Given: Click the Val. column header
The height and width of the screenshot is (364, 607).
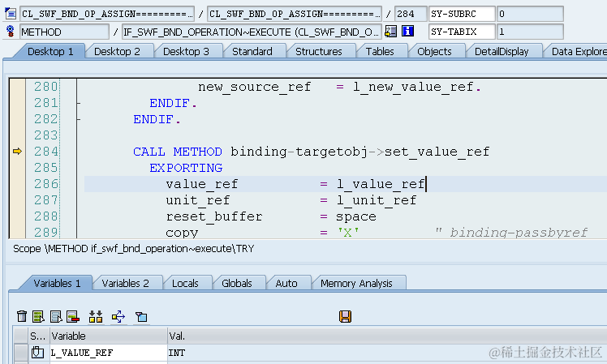Looking at the screenshot, I should pyautogui.click(x=387, y=336).
